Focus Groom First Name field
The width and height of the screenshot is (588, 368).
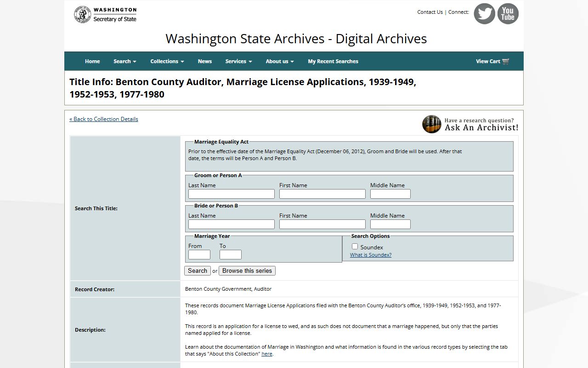click(x=322, y=194)
